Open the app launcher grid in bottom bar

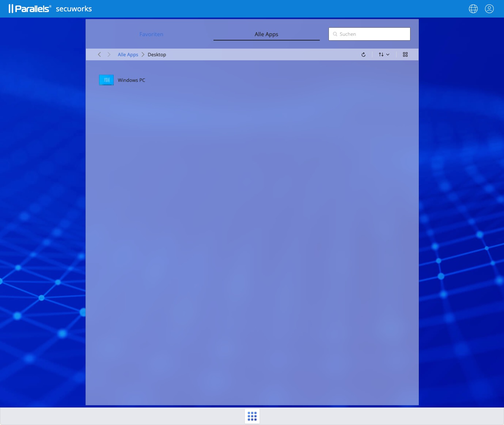click(x=252, y=416)
